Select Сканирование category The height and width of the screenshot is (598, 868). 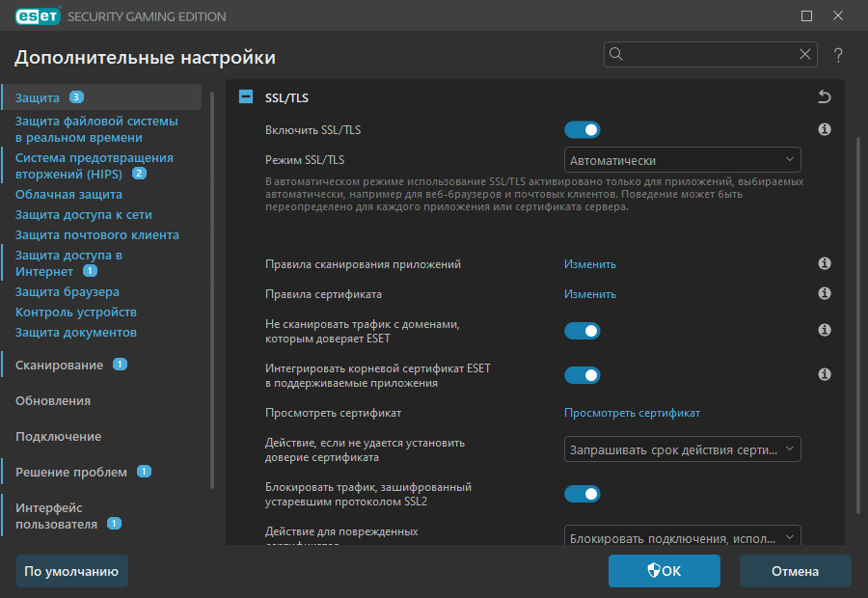coord(59,365)
